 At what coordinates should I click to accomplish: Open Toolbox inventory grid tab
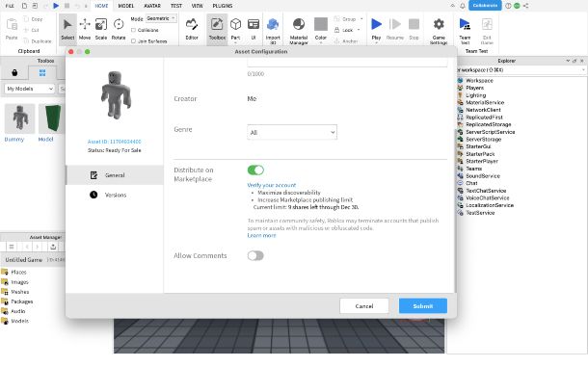point(42,72)
